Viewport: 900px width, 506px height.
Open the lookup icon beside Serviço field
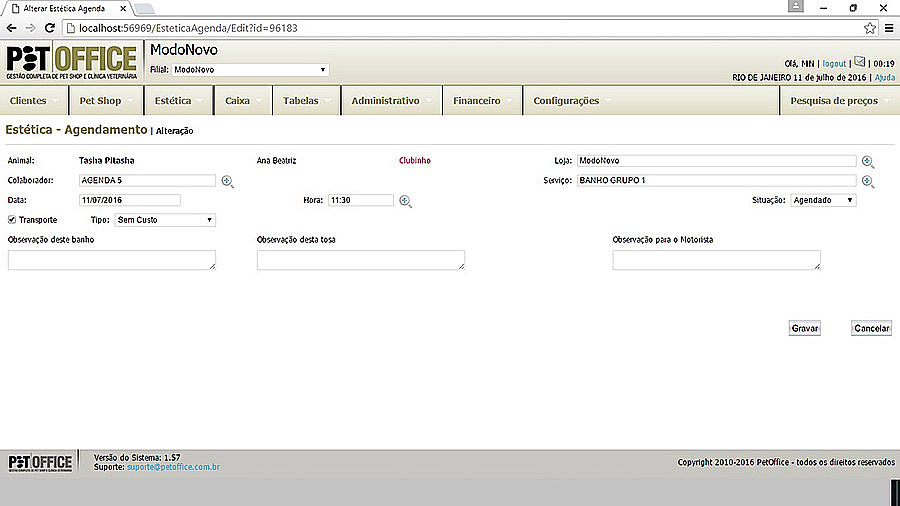[x=868, y=181]
